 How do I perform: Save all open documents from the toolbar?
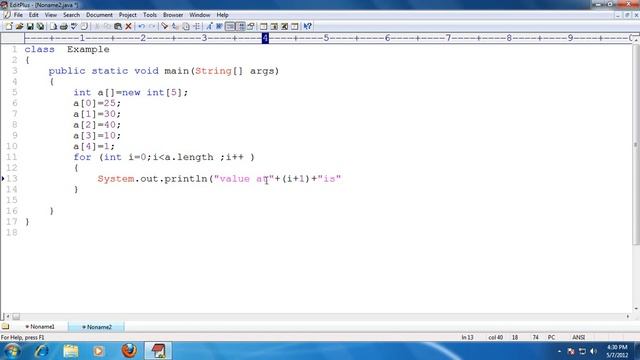pyautogui.click(x=40, y=27)
